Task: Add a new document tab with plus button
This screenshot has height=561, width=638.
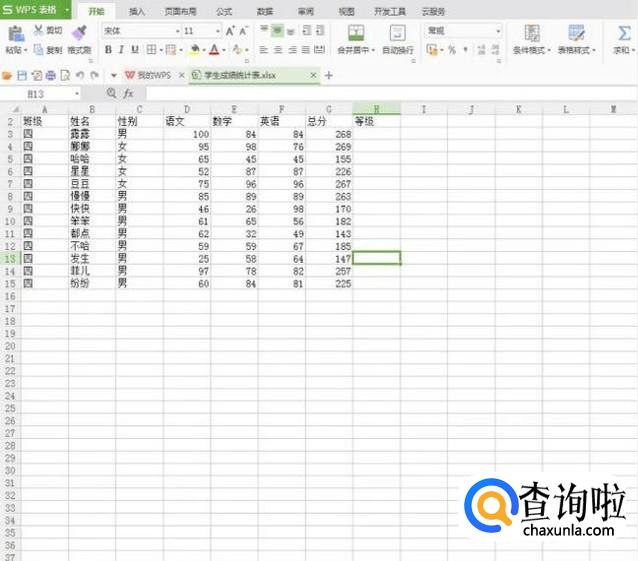Action: (329, 75)
